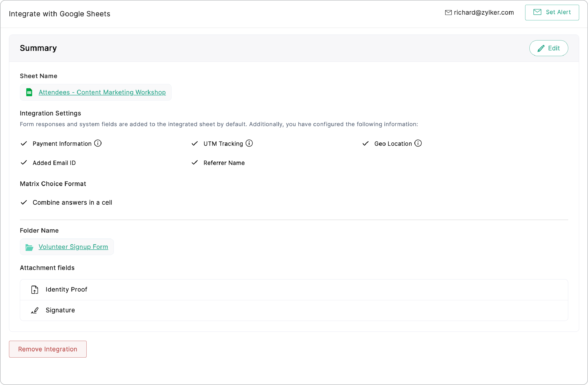Click the Referrer Name checkmark
Viewport: 588px width, 385px height.
pyautogui.click(x=195, y=162)
